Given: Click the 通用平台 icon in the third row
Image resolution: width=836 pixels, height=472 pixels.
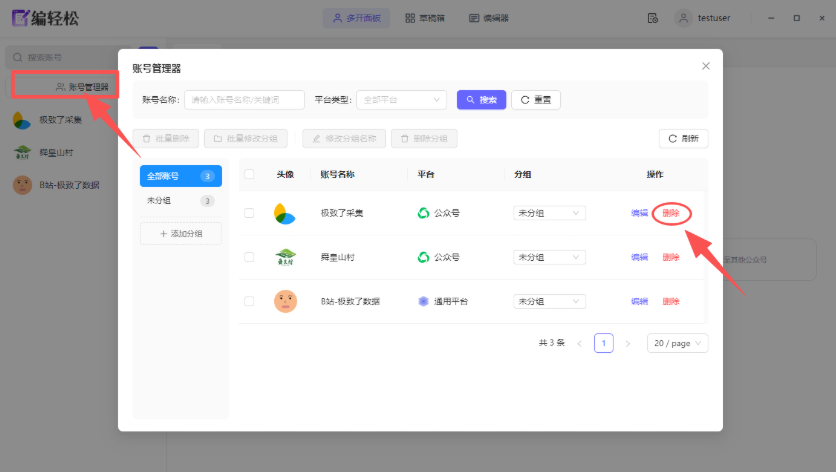Looking at the screenshot, I should 423,301.
